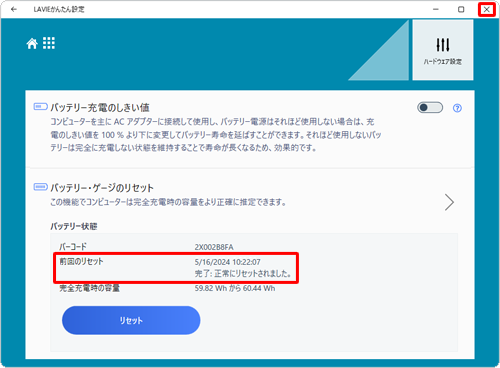The image size is (500, 368).
Task: Close the LAVIEかんたん設定 window
Action: pyautogui.click(x=487, y=9)
